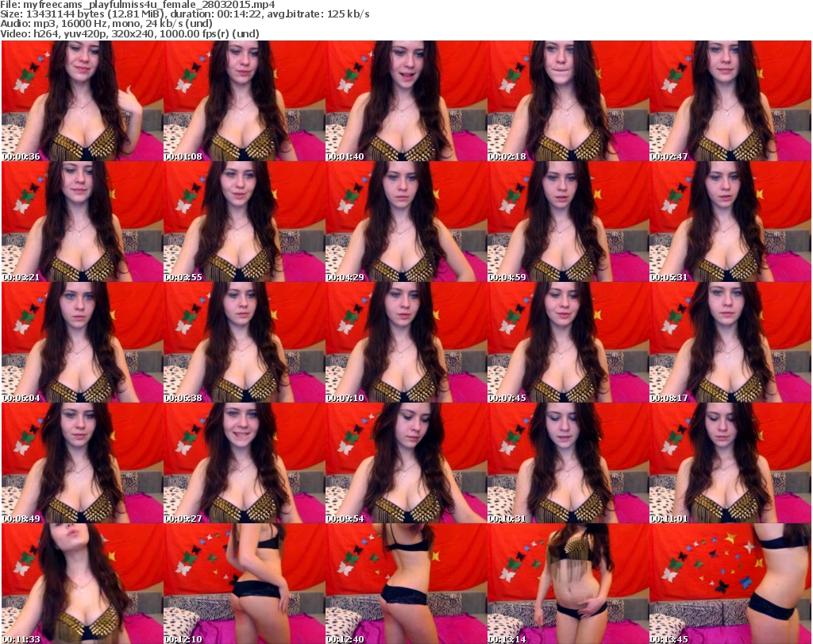Select the thumbnail stamped 00:12:40
Image resolution: width=813 pixels, height=644 pixels.
pyautogui.click(x=406, y=584)
